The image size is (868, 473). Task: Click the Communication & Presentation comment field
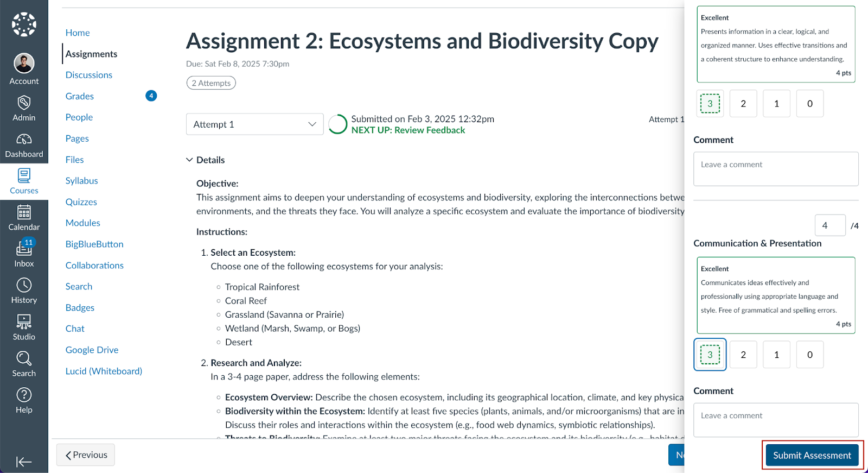(x=776, y=420)
